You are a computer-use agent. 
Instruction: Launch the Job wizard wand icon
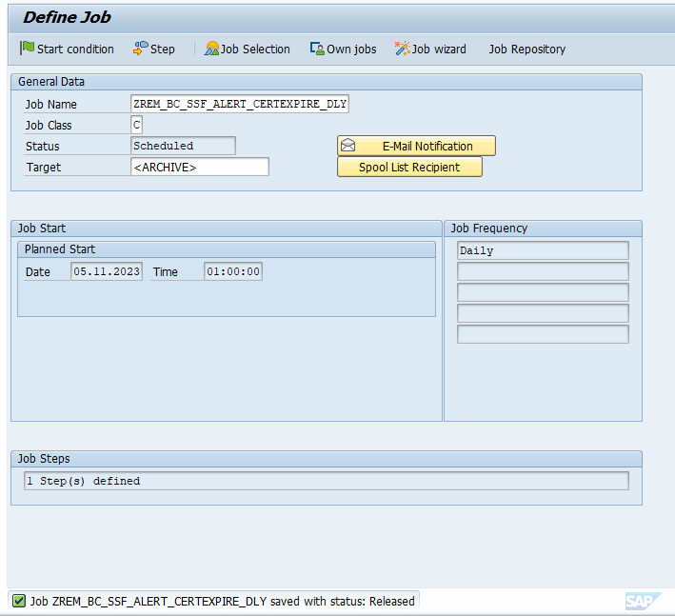pyautogui.click(x=403, y=49)
